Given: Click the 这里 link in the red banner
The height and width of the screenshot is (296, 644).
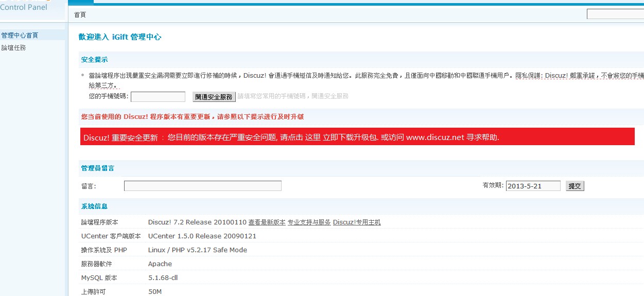Looking at the screenshot, I should coord(313,137).
